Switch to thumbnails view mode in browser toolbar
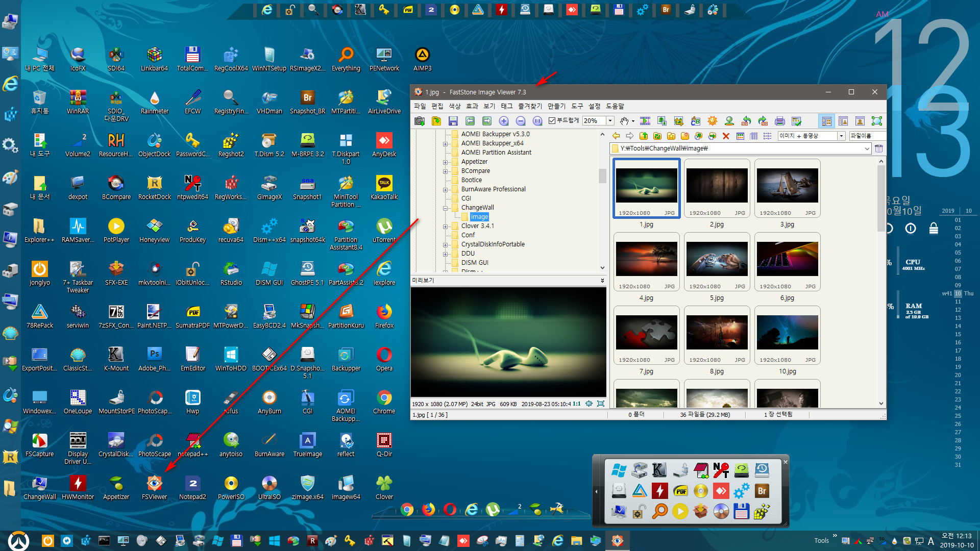Viewport: 980px width, 551px height. click(740, 136)
